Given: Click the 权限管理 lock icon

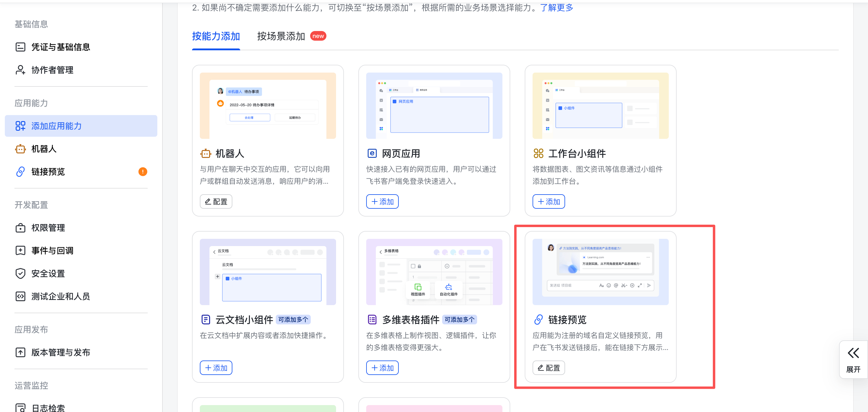Looking at the screenshot, I should point(20,228).
